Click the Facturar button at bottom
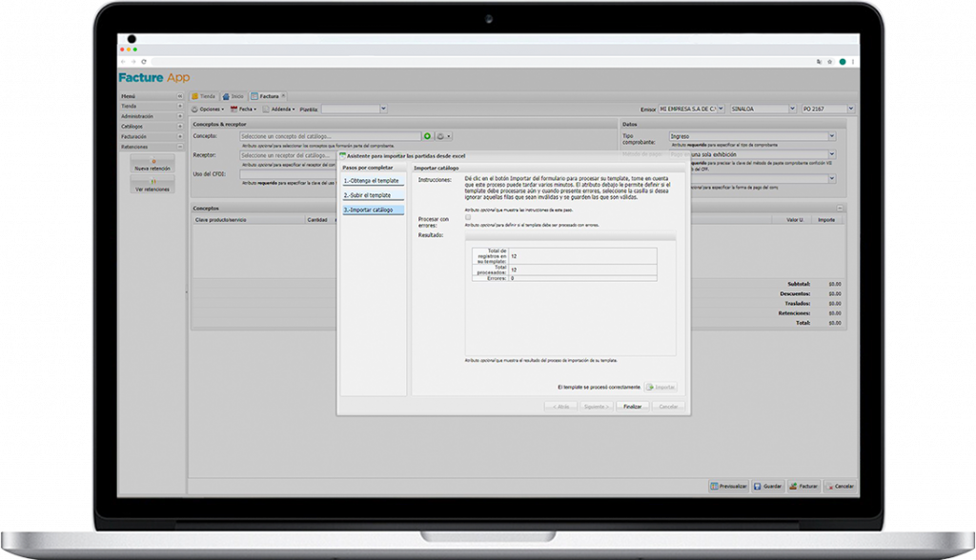 coord(804,486)
